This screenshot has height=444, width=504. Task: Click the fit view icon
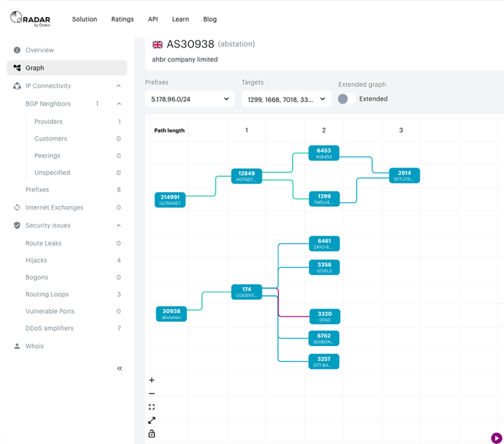[x=152, y=407]
